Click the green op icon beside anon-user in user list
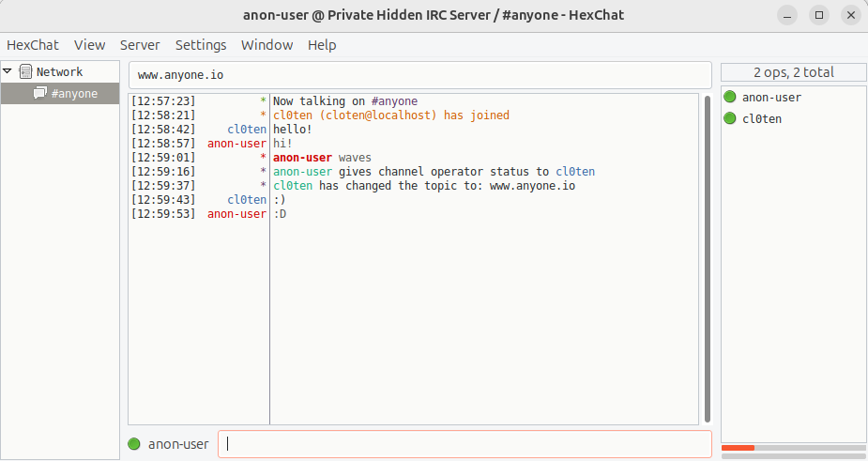The width and height of the screenshot is (868, 461). [730, 97]
